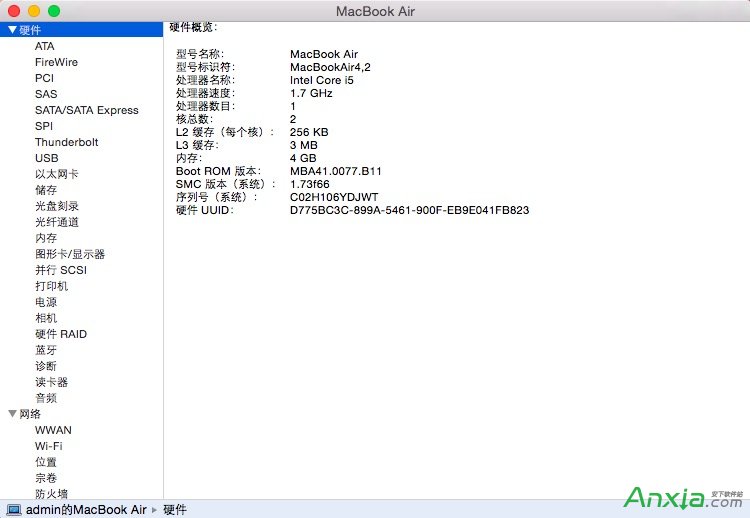Viewport: 750px width, 518px height.
Task: Select FireWire in the sidebar
Action: [56, 62]
